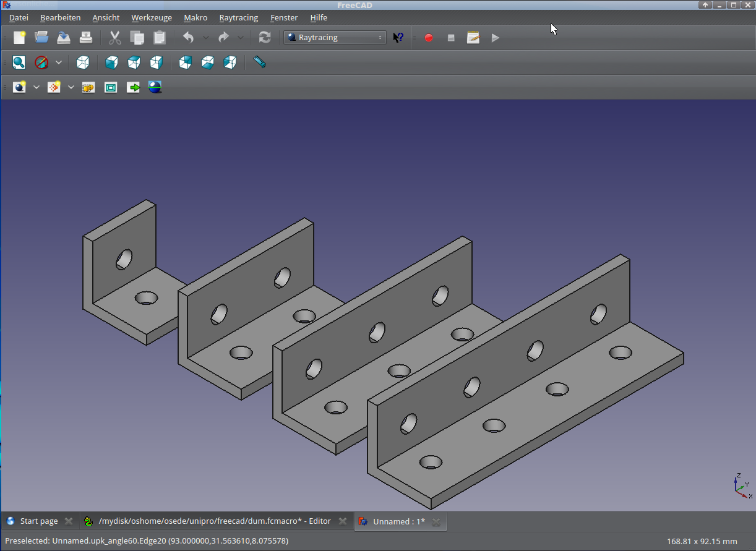Viewport: 756px width, 551px height.
Task: Click the What's This help cursor icon
Action: click(398, 38)
